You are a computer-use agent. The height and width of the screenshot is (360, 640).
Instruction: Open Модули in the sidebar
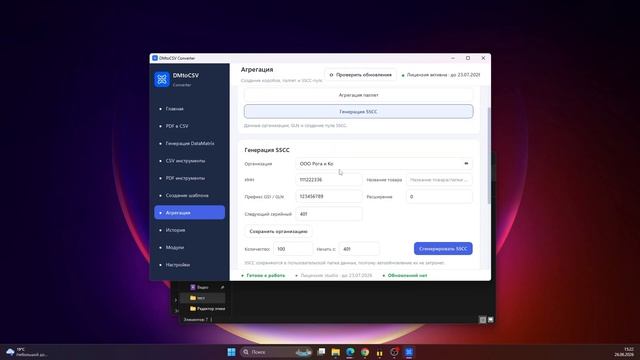189,247
